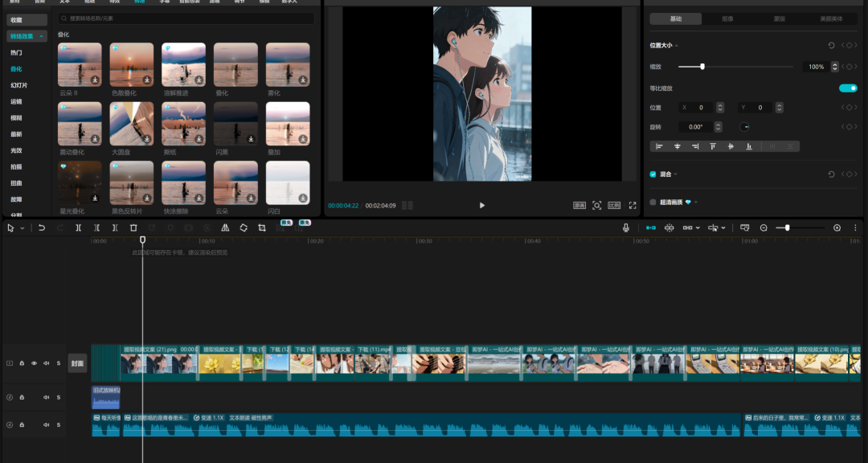Screen dimensions: 868x463
Task: Enable the 超清画质 checkbox
Action: pos(653,202)
